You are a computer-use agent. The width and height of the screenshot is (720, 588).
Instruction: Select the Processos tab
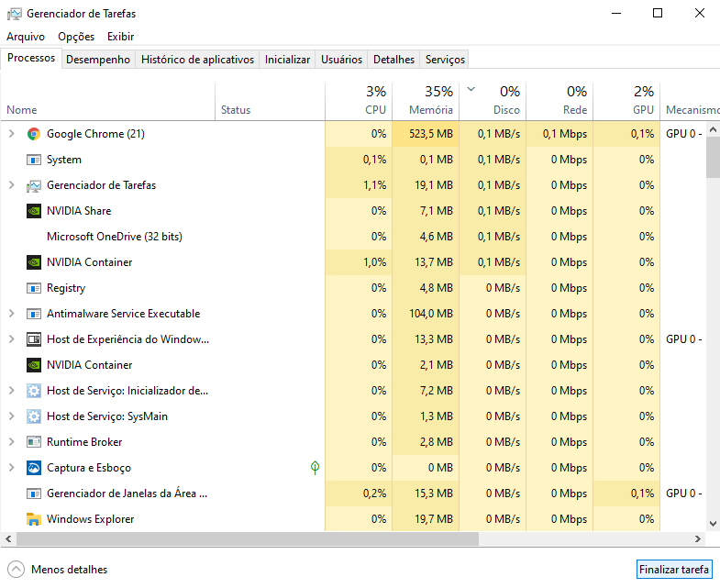click(31, 58)
